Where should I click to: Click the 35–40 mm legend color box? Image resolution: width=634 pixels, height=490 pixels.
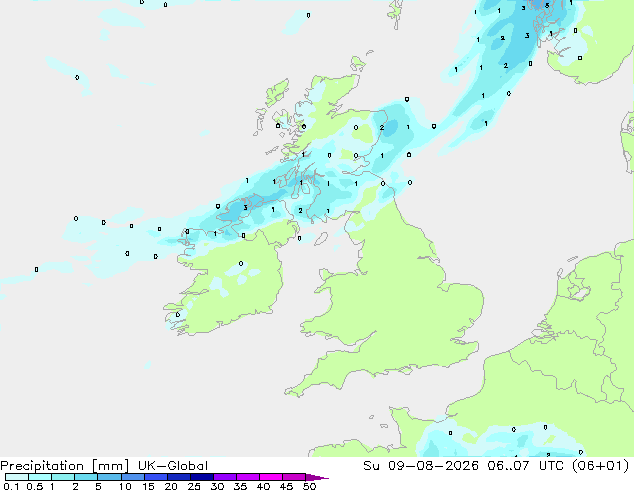click(247, 477)
